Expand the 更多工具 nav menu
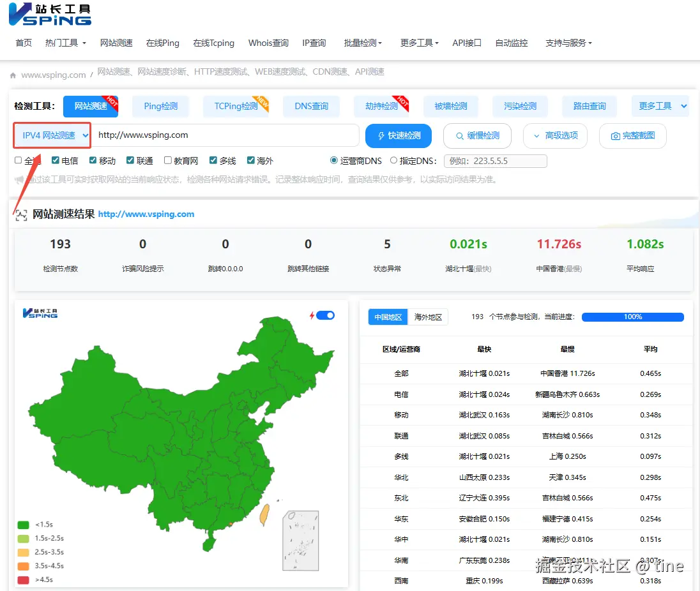Viewport: 700px width, 591px height. point(419,43)
